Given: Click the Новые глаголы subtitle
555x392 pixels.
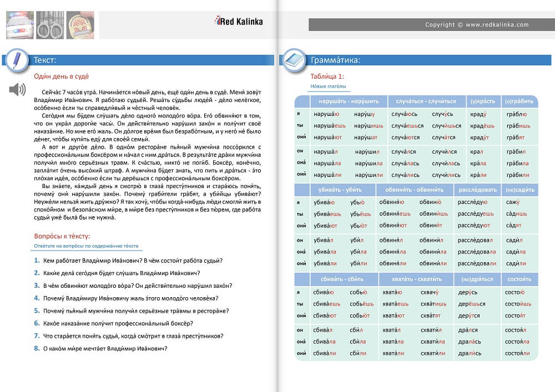Looking at the screenshot, I should (328, 86).
